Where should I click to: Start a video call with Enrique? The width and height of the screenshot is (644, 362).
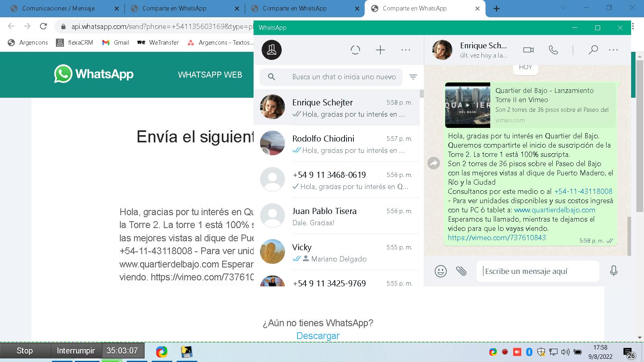point(528,50)
